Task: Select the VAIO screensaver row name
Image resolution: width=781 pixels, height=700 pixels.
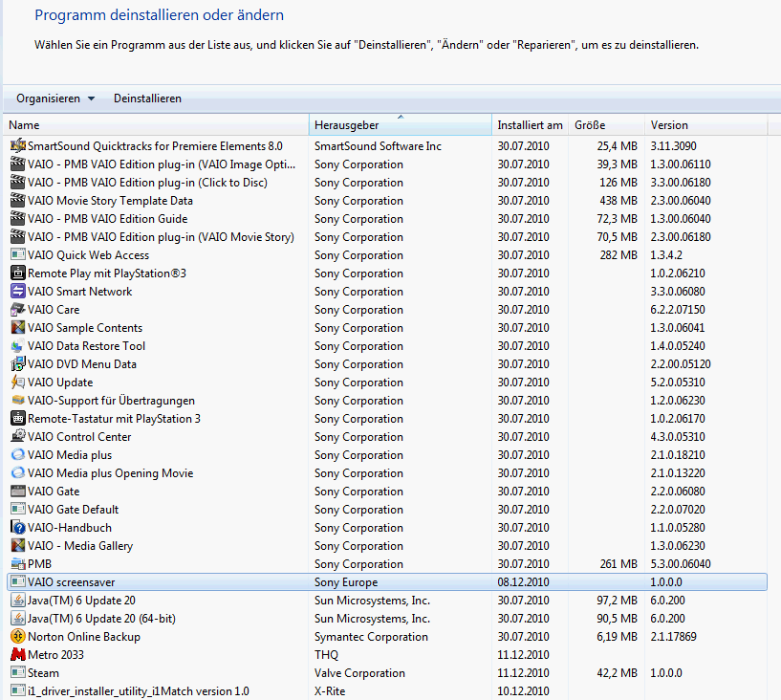Action: tap(72, 582)
